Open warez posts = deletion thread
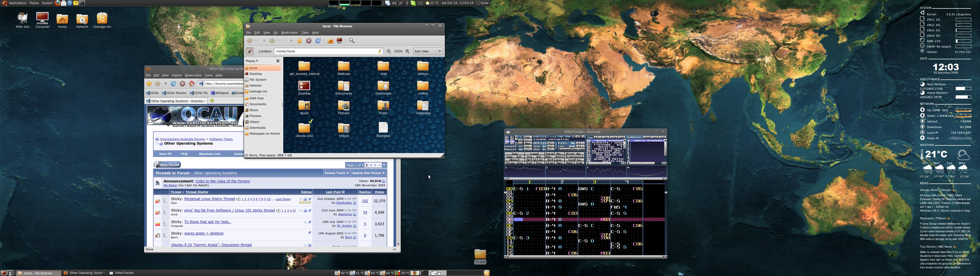Screen dimensions: 980x276 204,233
